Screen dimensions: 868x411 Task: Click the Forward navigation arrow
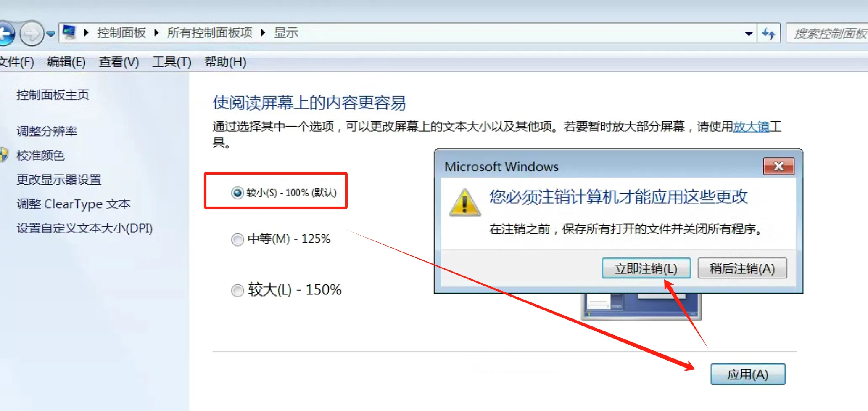[32, 33]
